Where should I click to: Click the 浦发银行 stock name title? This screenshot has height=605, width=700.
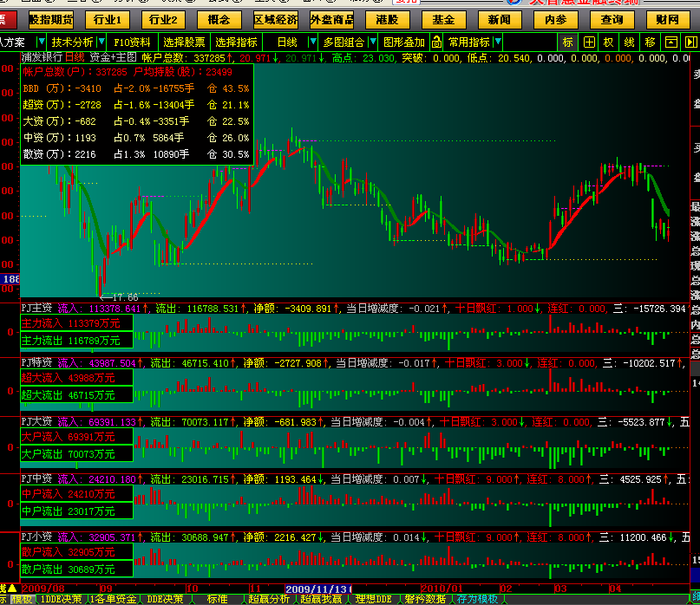42,57
